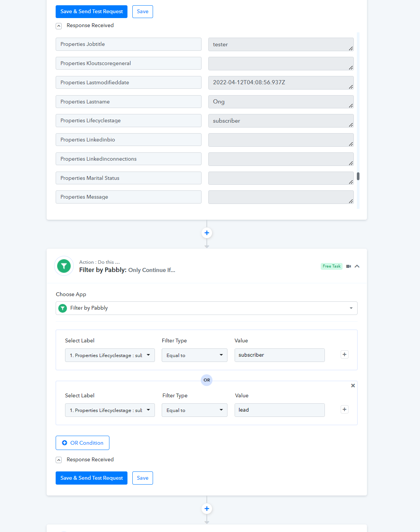Click the bottom Save button
The width and height of the screenshot is (420, 532).
[x=143, y=478]
